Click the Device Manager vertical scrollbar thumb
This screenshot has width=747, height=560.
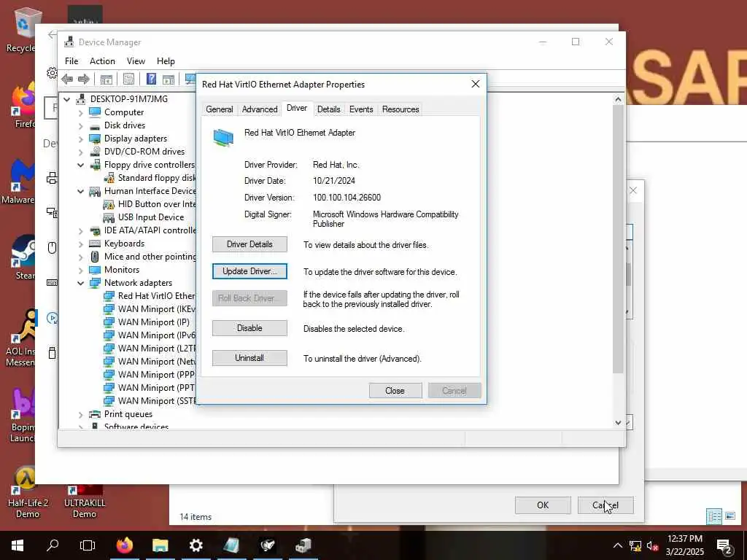click(x=618, y=238)
